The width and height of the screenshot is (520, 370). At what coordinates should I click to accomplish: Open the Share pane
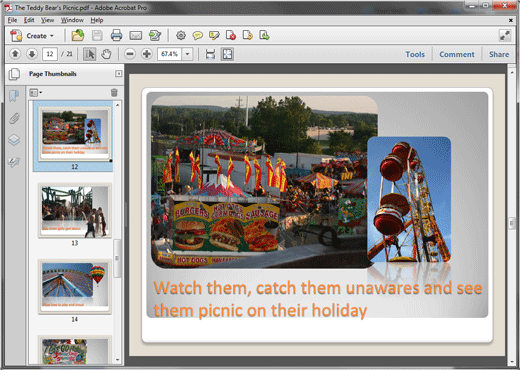tap(499, 54)
